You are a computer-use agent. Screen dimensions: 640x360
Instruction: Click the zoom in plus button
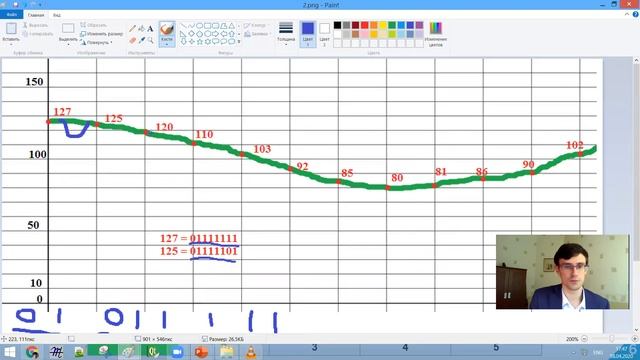[x=634, y=339]
